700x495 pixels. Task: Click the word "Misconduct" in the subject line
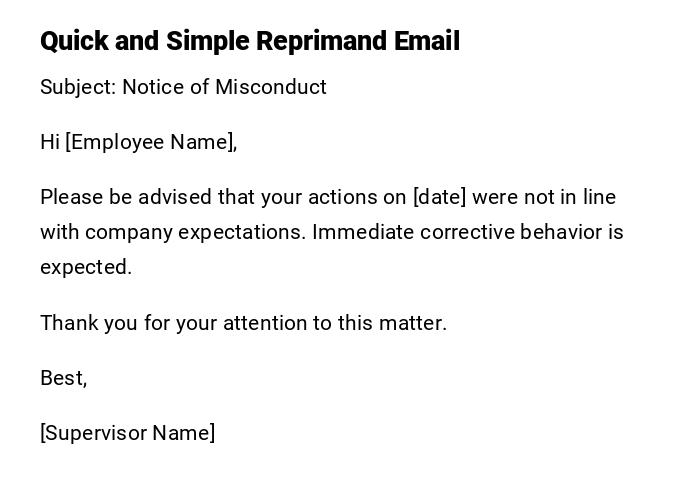(270, 87)
